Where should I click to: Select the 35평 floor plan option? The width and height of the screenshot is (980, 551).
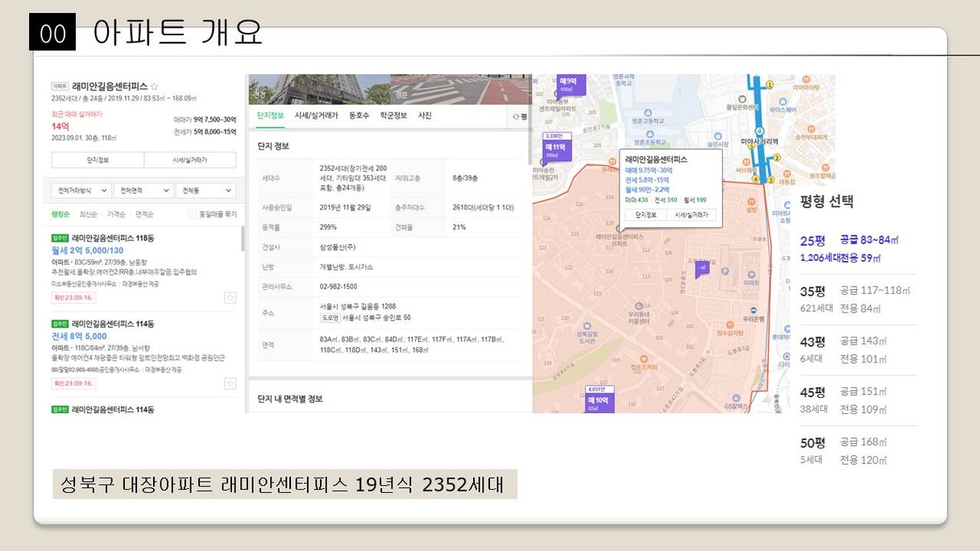(x=858, y=299)
